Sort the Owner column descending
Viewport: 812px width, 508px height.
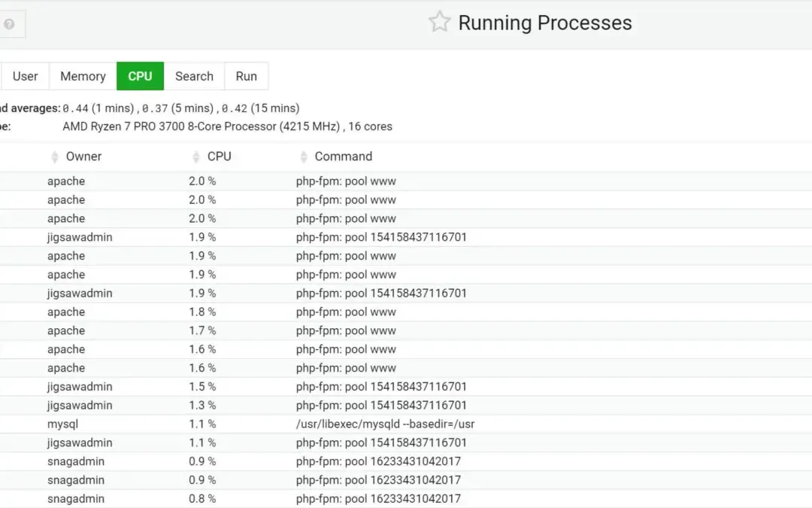54,159
